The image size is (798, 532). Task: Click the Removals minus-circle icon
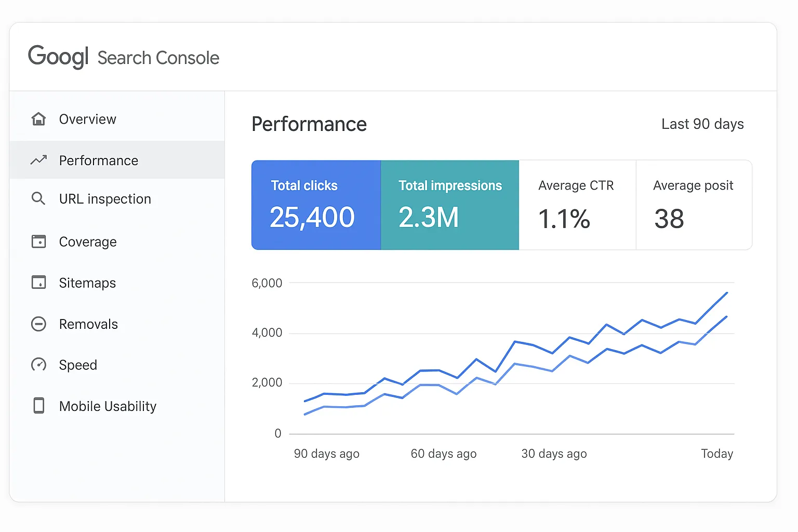tap(38, 324)
